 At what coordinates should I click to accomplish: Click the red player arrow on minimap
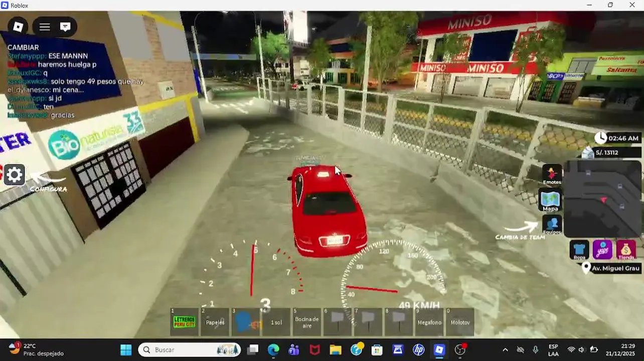[x=604, y=200]
